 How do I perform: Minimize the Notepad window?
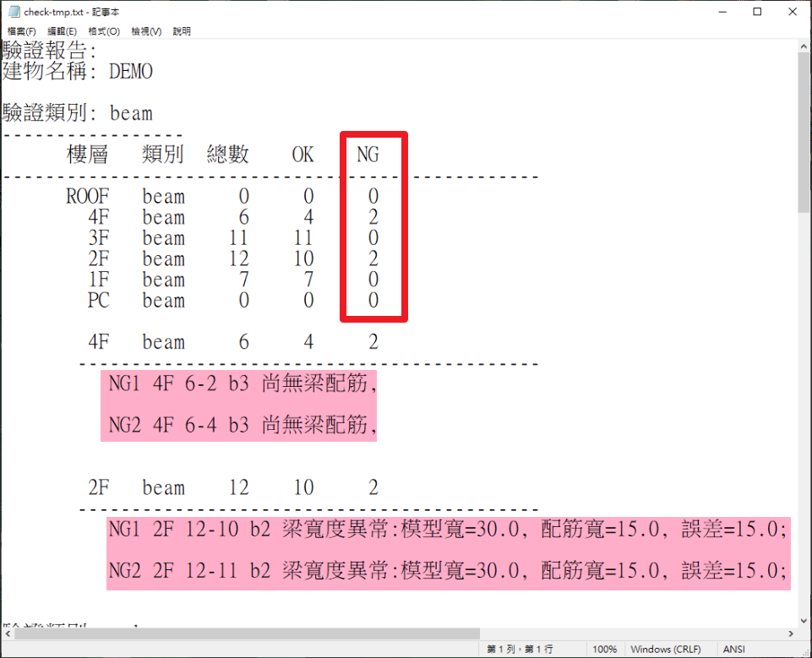pyautogui.click(x=719, y=12)
